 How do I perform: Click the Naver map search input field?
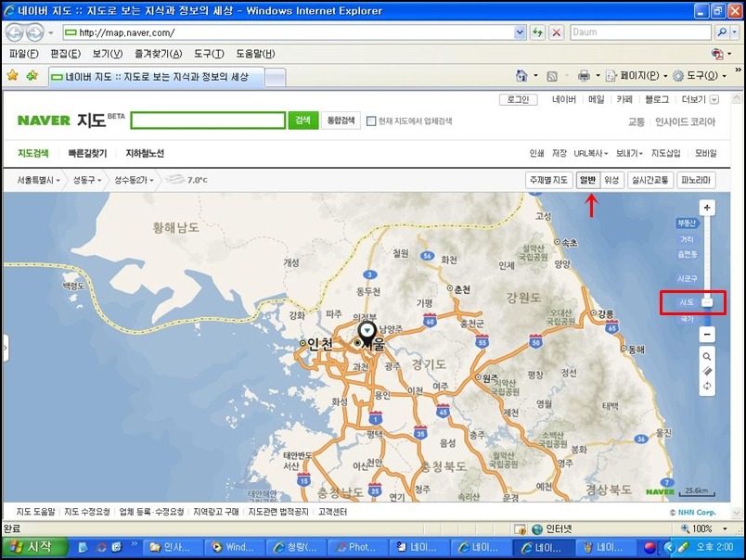(208, 121)
